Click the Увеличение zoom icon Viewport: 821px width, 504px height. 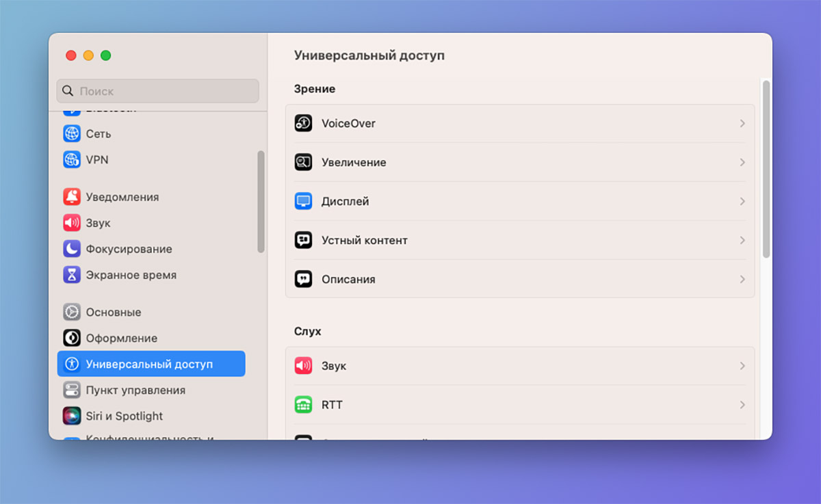tap(303, 162)
